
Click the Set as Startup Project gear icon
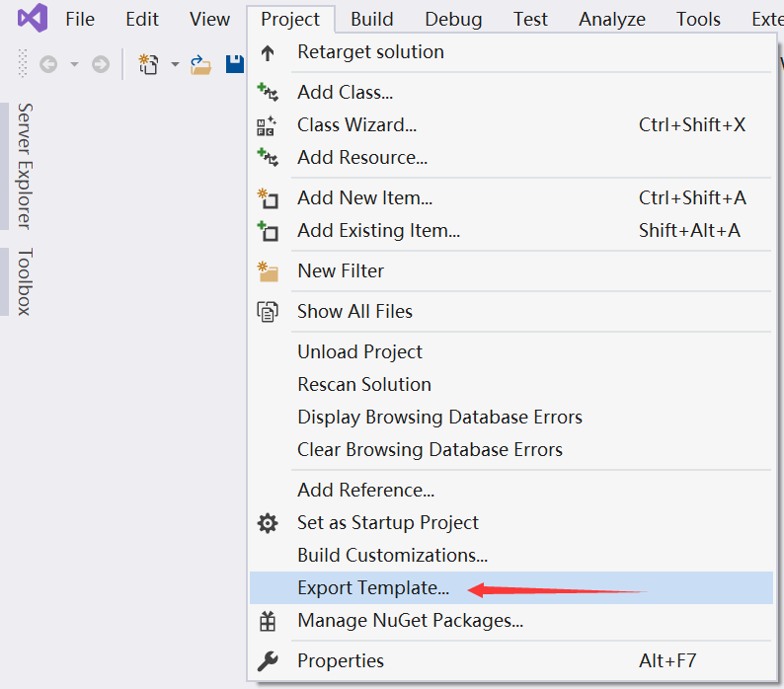[268, 523]
